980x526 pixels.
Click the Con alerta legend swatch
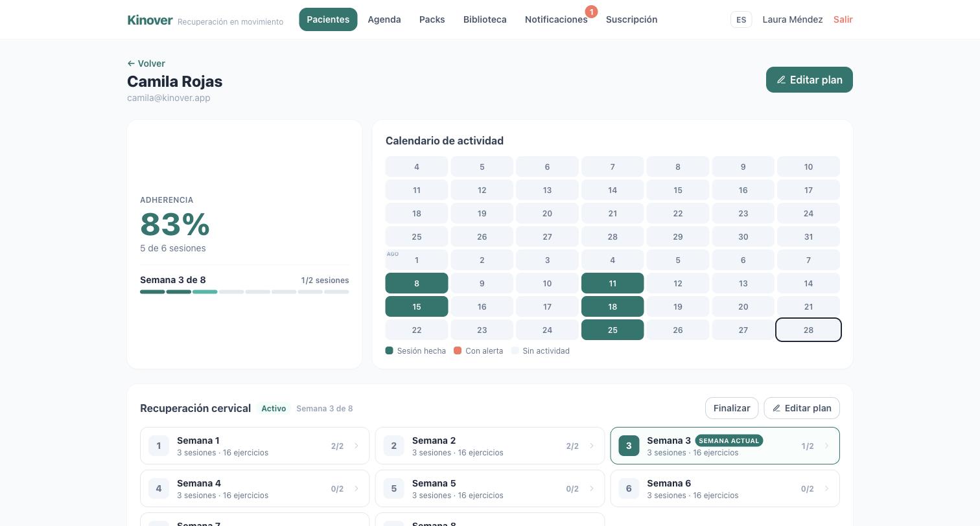tap(458, 350)
